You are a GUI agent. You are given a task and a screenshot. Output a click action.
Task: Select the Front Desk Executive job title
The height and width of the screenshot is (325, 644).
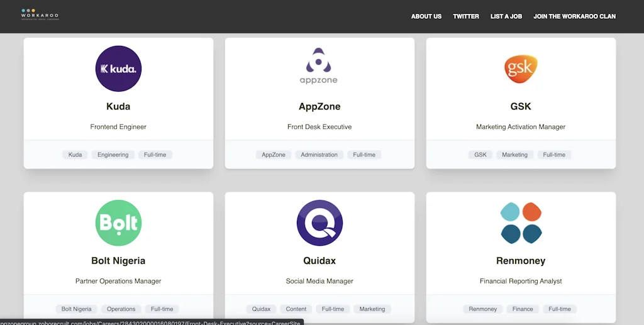coord(319,127)
